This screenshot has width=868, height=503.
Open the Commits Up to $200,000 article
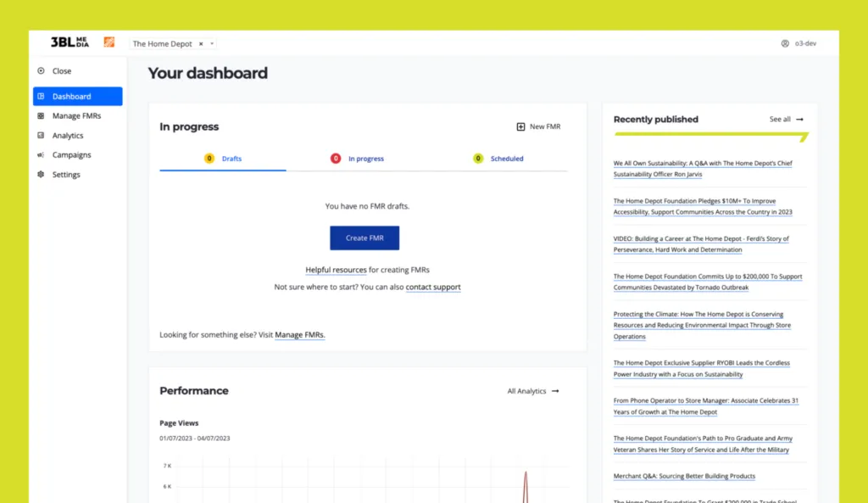708,282
